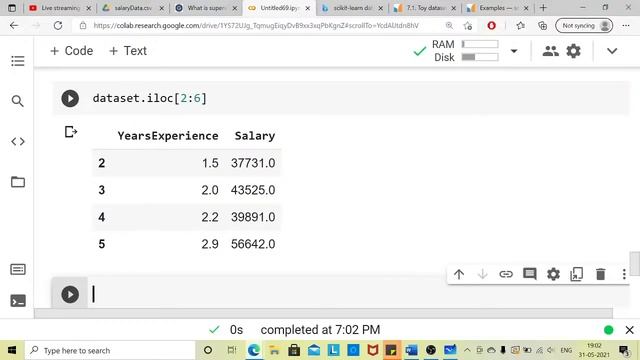Image resolution: width=640 pixels, height=360 pixels.
Task: Clear cell output using the output icon
Action: (x=71, y=132)
